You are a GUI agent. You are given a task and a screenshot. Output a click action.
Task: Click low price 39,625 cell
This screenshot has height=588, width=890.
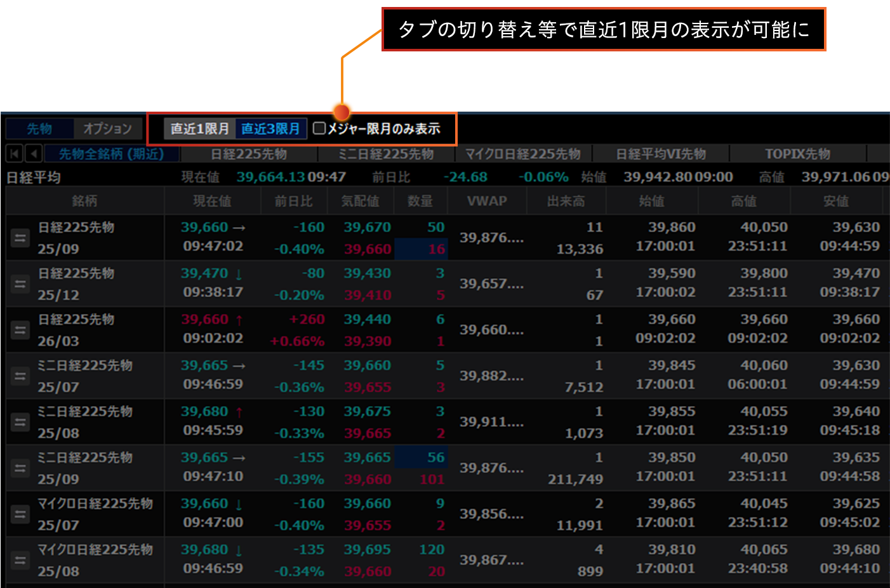click(856, 504)
